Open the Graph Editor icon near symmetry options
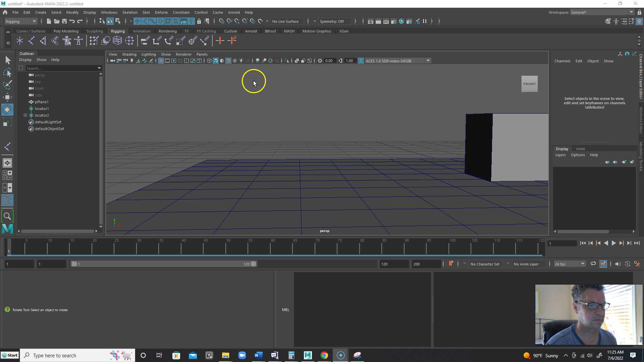The width and height of the screenshot is (644, 362). pos(370,21)
